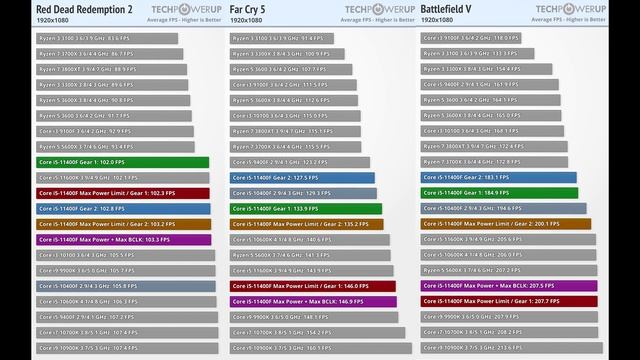This screenshot has width=640, height=360.
Task: Click purple Max BCLK 146.9 FPS bar
Action: coord(313,302)
